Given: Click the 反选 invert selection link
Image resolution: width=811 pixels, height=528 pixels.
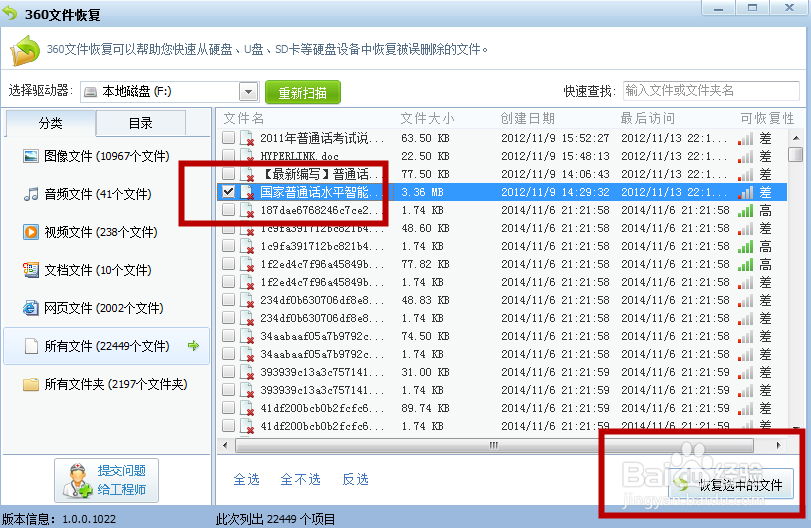Looking at the screenshot, I should [x=355, y=479].
